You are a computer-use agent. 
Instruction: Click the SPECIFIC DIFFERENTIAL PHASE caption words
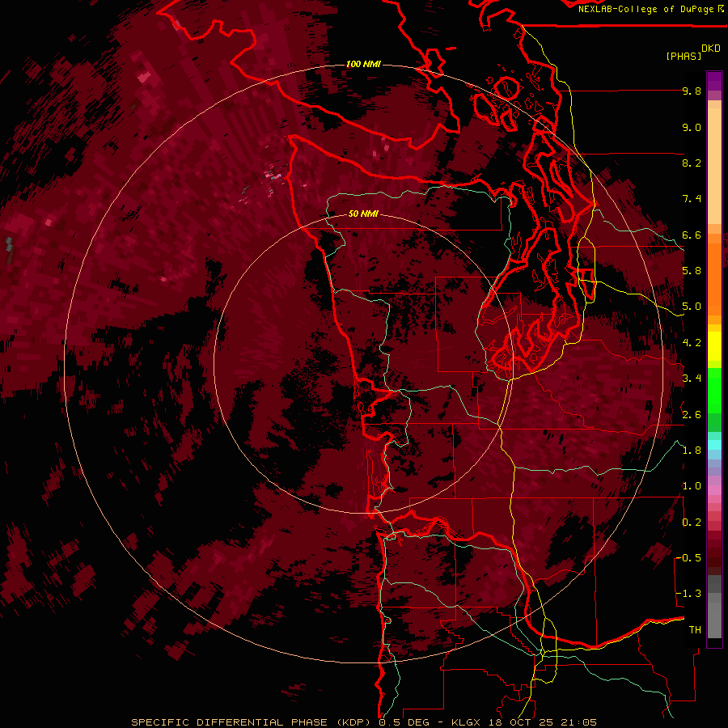click(230, 722)
